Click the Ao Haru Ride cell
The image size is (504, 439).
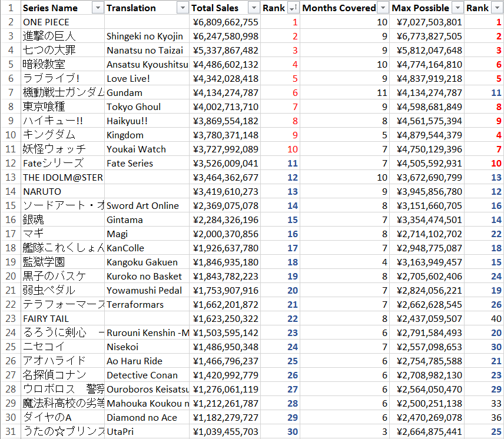click(147, 361)
